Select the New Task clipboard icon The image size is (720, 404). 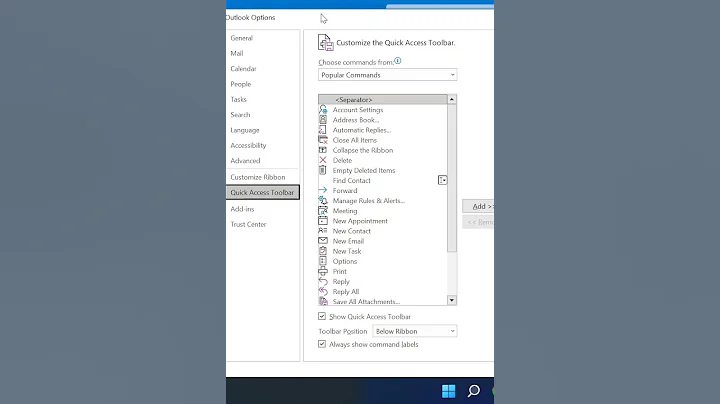point(323,251)
